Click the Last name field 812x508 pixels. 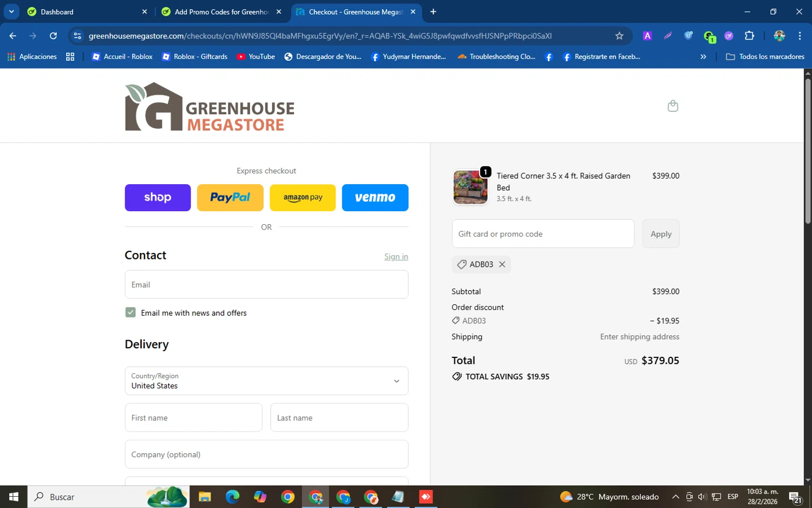(339, 418)
